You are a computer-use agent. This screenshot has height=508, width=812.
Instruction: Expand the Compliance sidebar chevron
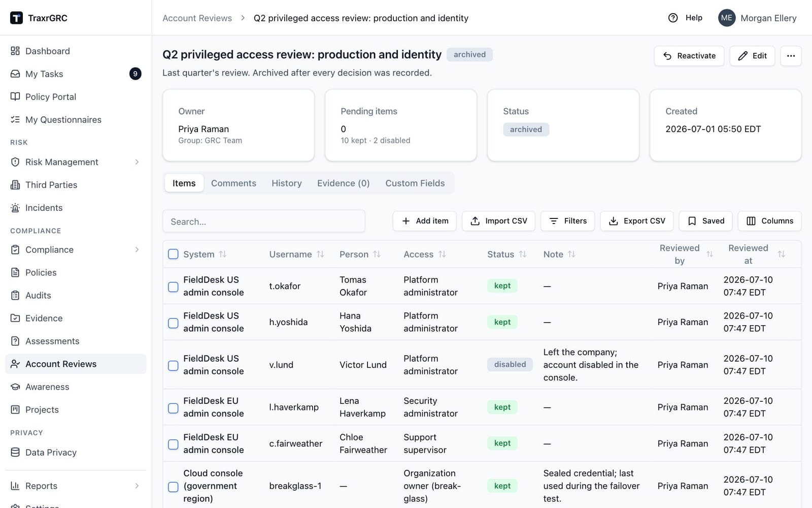pos(137,249)
